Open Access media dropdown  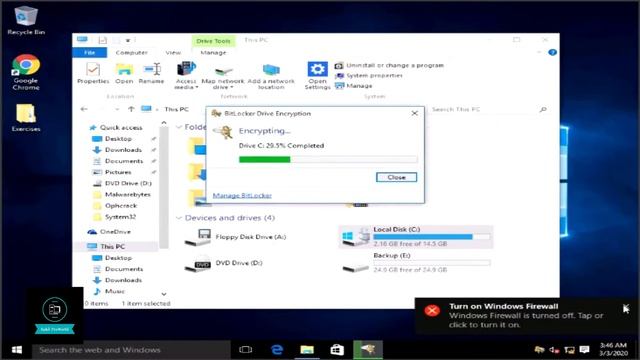pyautogui.click(x=186, y=76)
